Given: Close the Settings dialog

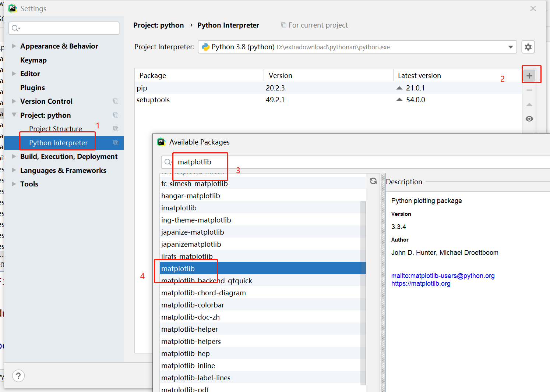Looking at the screenshot, I should 533,8.
